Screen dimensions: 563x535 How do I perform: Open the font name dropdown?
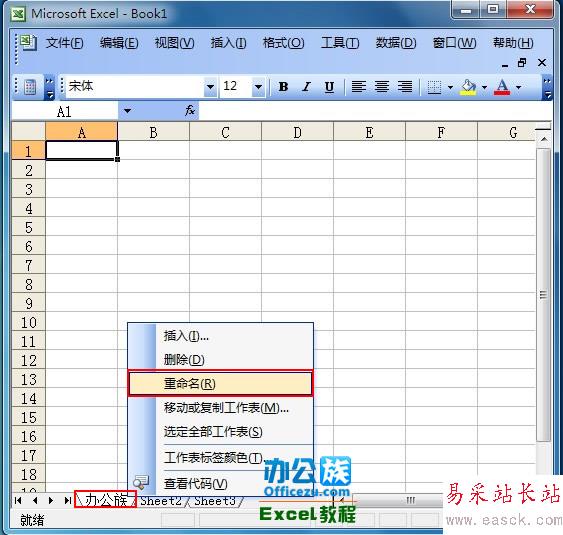click(x=210, y=87)
